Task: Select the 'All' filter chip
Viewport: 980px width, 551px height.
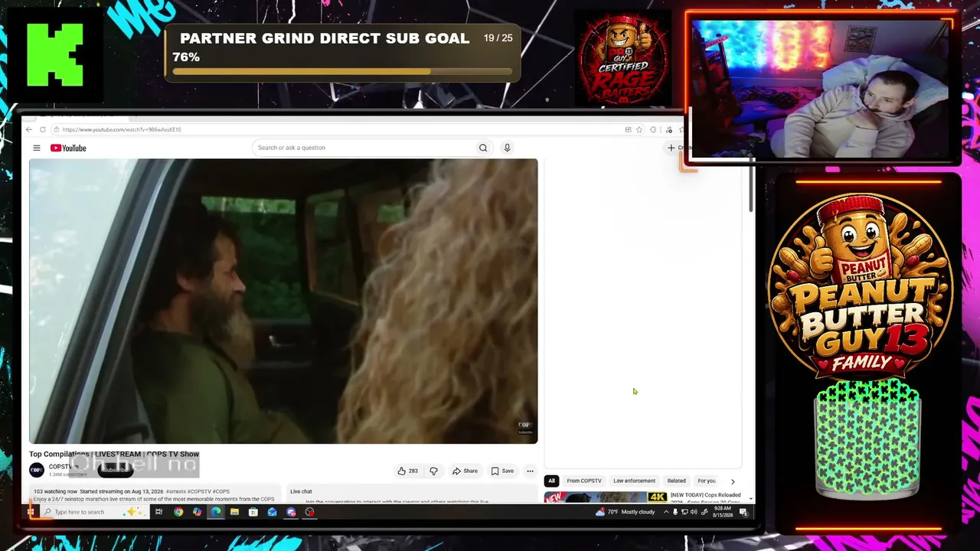Action: click(x=550, y=481)
